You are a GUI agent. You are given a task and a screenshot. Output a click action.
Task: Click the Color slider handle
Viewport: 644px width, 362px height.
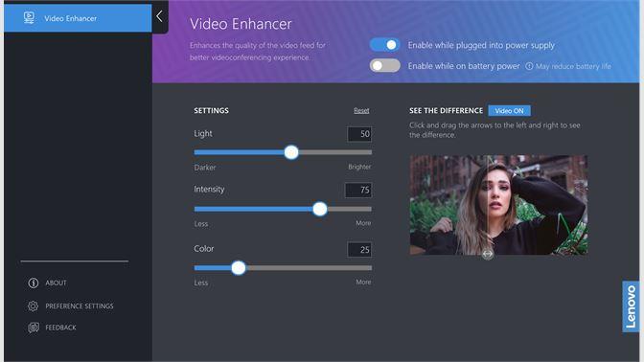pyautogui.click(x=239, y=268)
